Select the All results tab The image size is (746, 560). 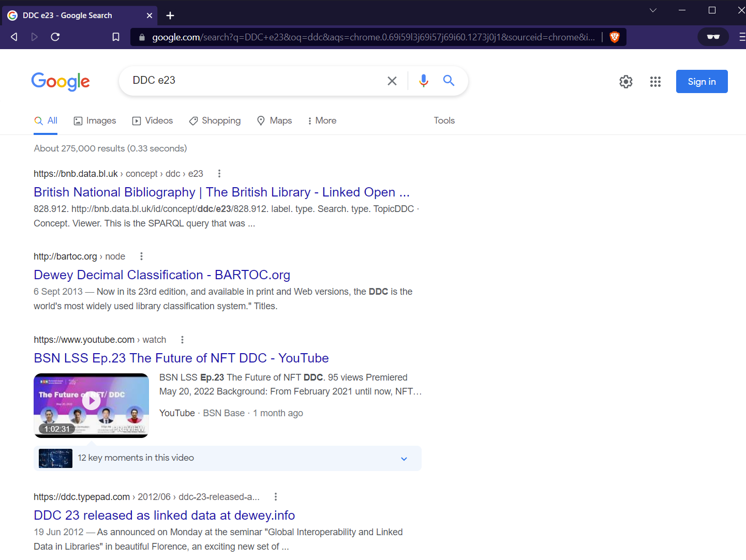point(46,121)
